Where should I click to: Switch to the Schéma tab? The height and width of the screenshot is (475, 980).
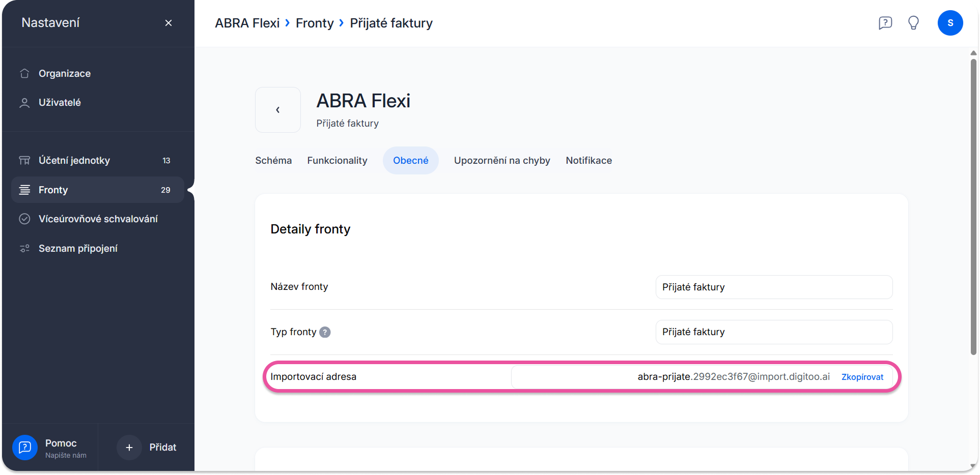point(273,161)
